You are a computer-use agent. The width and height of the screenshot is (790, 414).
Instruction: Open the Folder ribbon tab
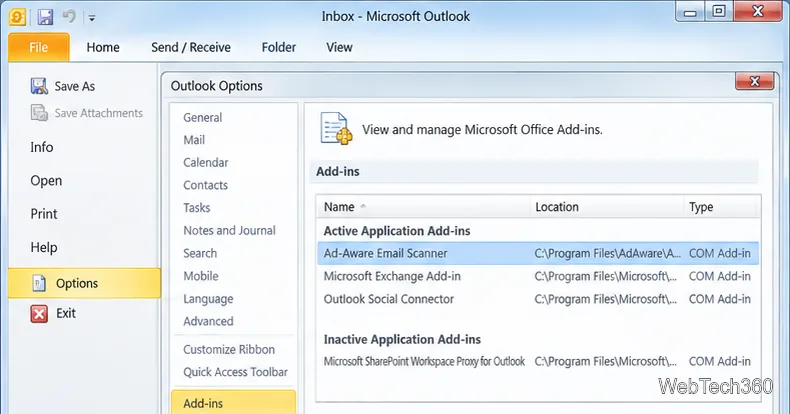point(279,47)
